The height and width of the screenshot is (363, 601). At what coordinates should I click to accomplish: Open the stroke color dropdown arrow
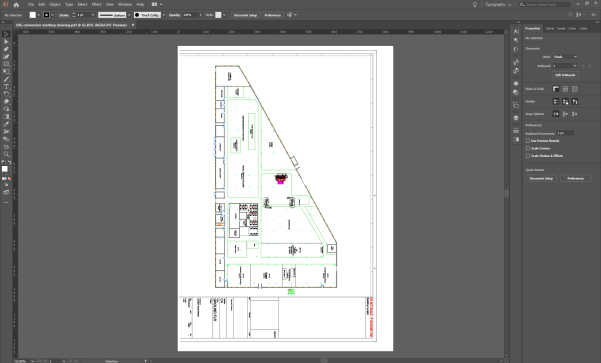click(x=53, y=15)
